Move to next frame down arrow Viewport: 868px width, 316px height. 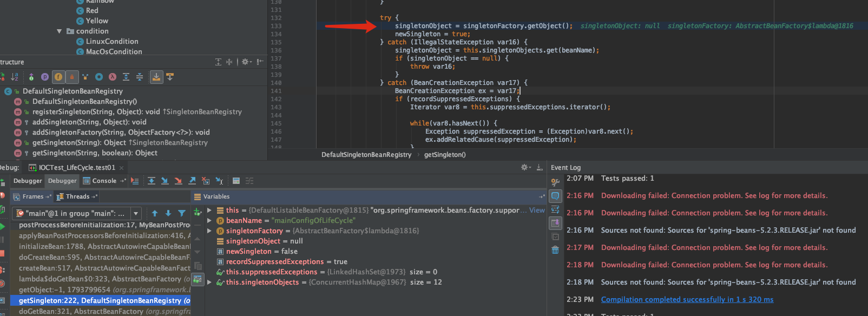168,213
